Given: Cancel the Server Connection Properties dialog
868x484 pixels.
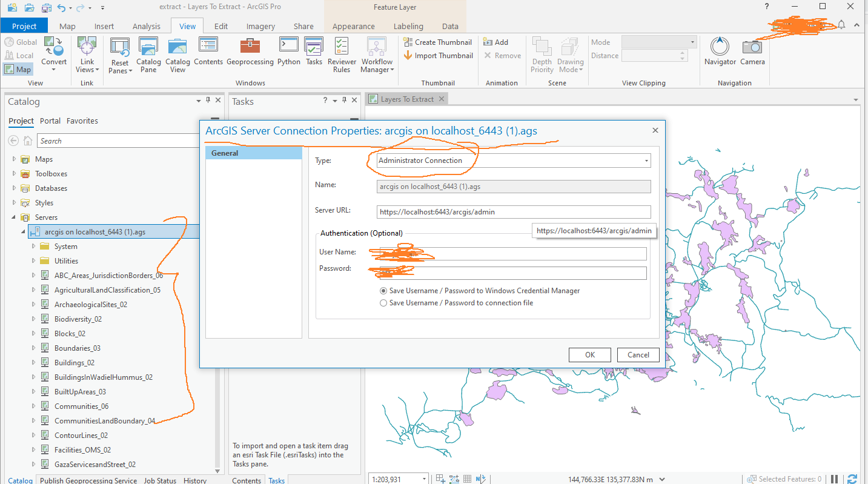Looking at the screenshot, I should 638,355.
